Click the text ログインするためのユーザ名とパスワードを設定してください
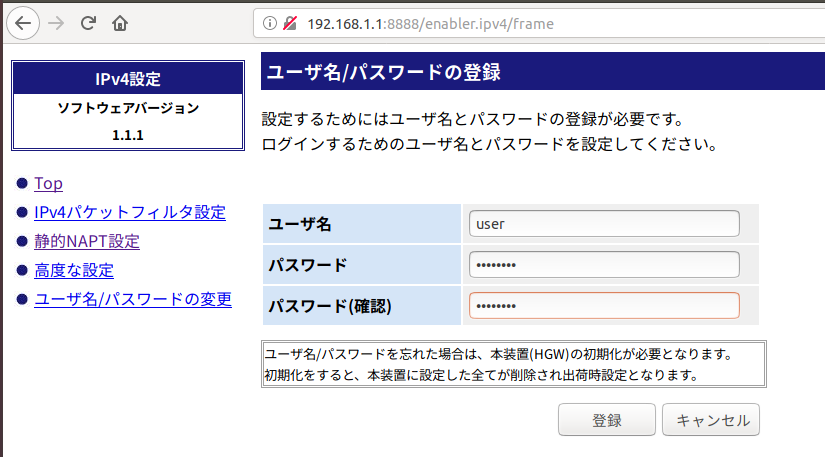The height and width of the screenshot is (457, 825). pyautogui.click(x=489, y=144)
